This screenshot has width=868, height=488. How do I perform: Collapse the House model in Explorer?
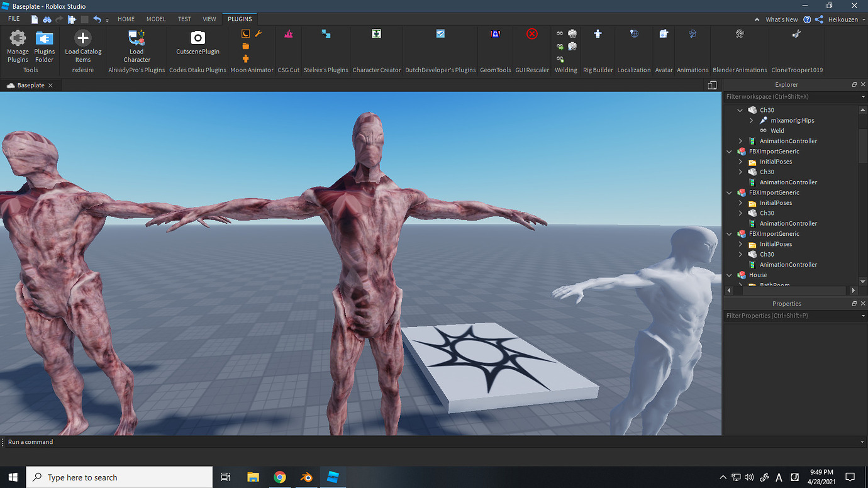tap(730, 275)
